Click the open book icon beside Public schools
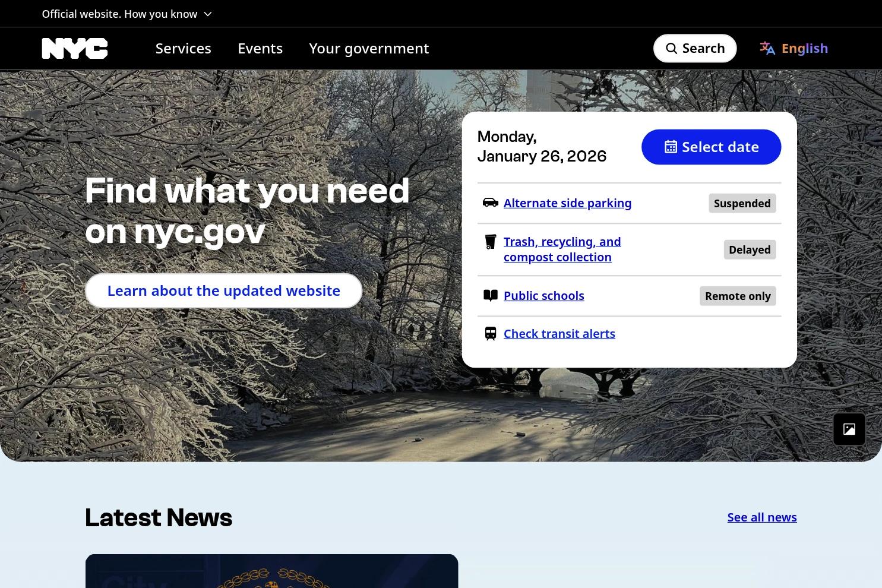The height and width of the screenshot is (588, 882). click(x=490, y=295)
